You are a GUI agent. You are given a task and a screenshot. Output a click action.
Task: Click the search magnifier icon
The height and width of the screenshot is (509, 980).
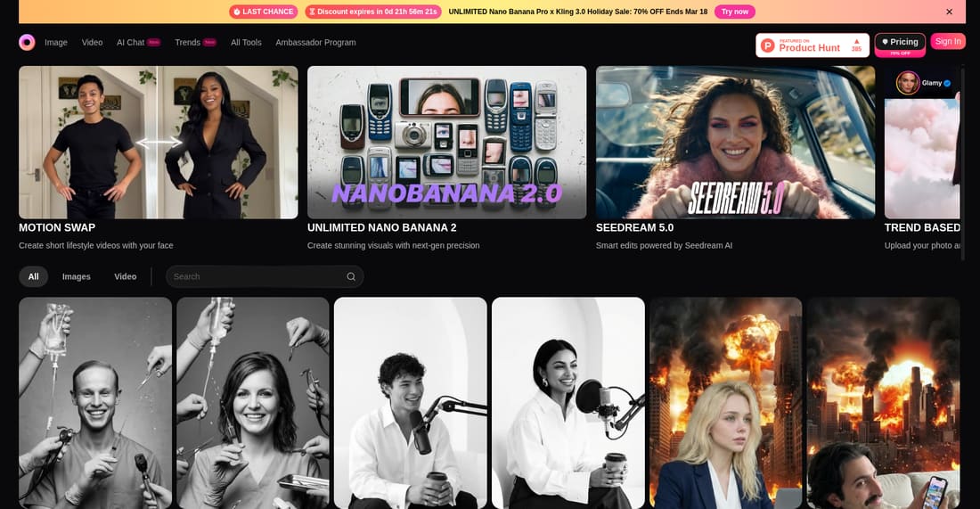point(351,276)
